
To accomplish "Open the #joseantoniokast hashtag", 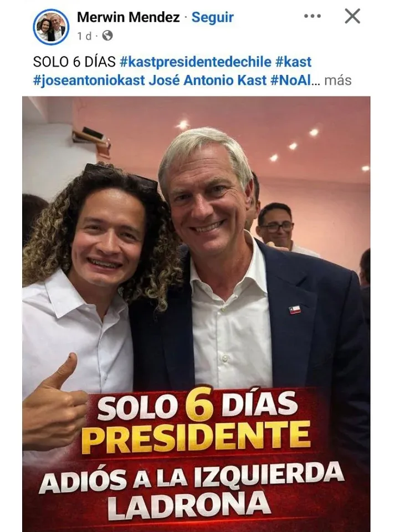I will point(89,80).
